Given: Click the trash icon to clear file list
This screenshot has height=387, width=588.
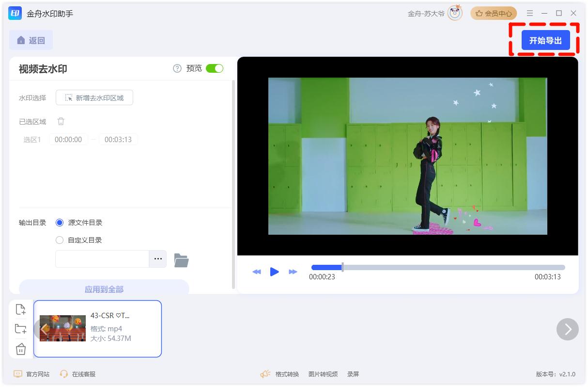Looking at the screenshot, I should pos(20,349).
